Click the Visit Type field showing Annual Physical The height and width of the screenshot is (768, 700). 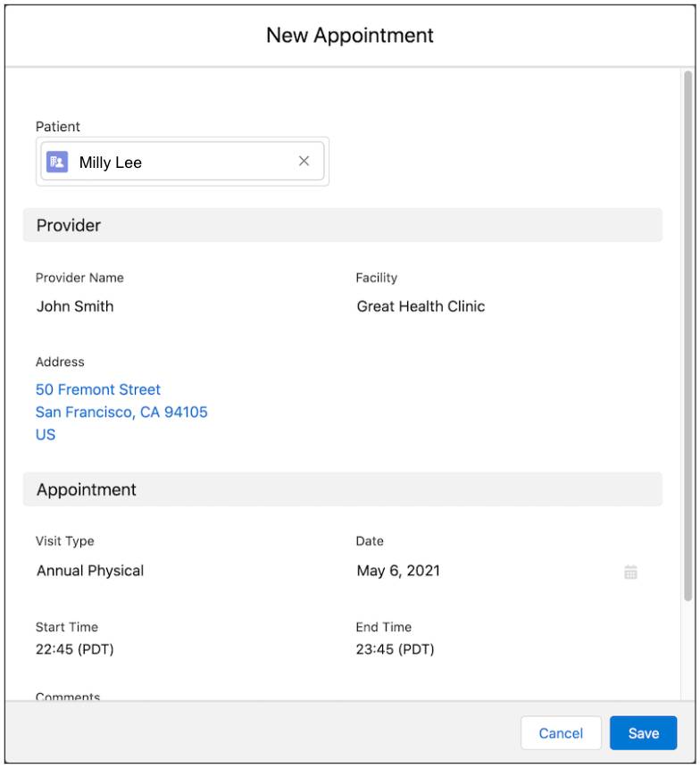(89, 572)
